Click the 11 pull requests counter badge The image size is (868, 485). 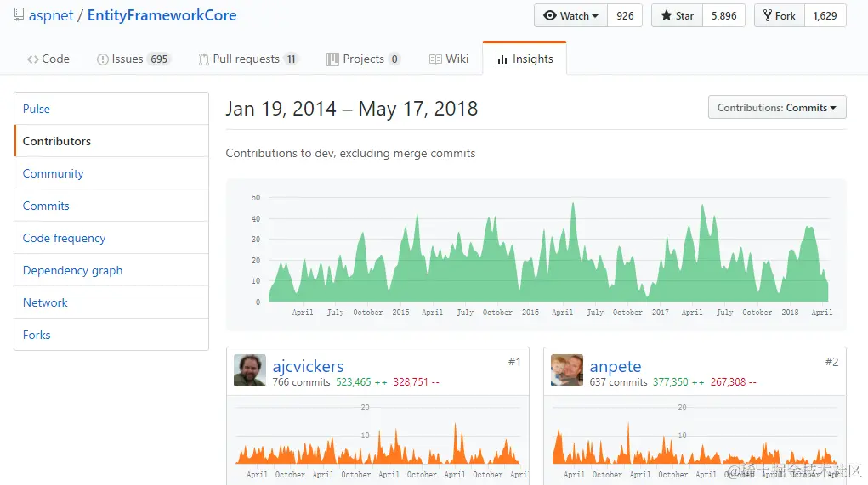pyautogui.click(x=292, y=59)
